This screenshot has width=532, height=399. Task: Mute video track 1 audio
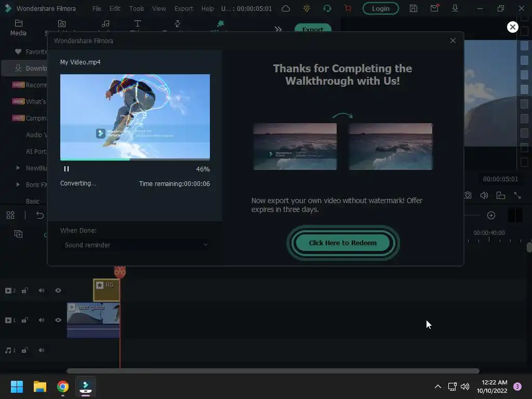(42, 320)
